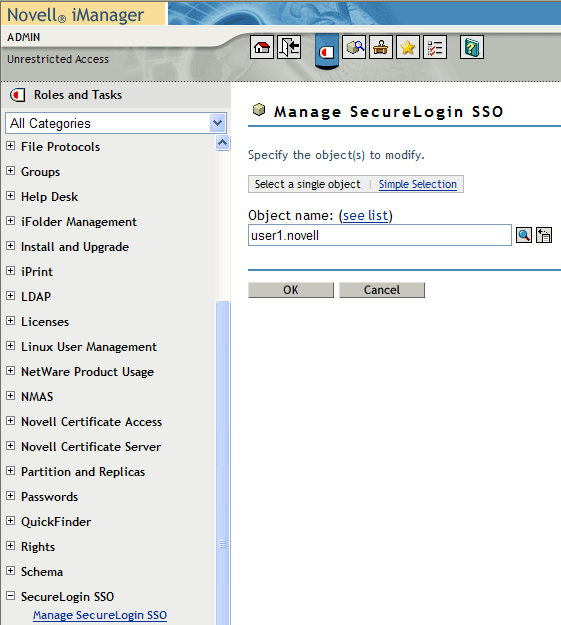Screen dimensions: 561x625
Task: Click the Object History icon
Action: [x=544, y=235]
